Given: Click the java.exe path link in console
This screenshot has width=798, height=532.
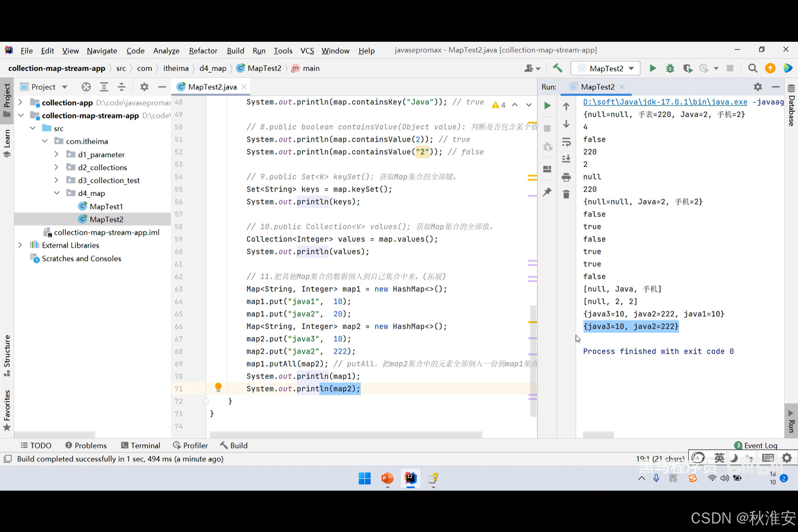Looking at the screenshot, I should [665, 102].
